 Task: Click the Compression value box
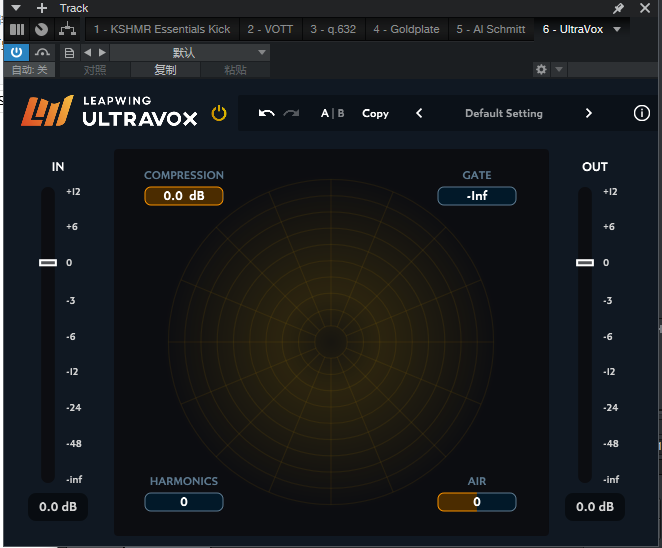click(184, 196)
